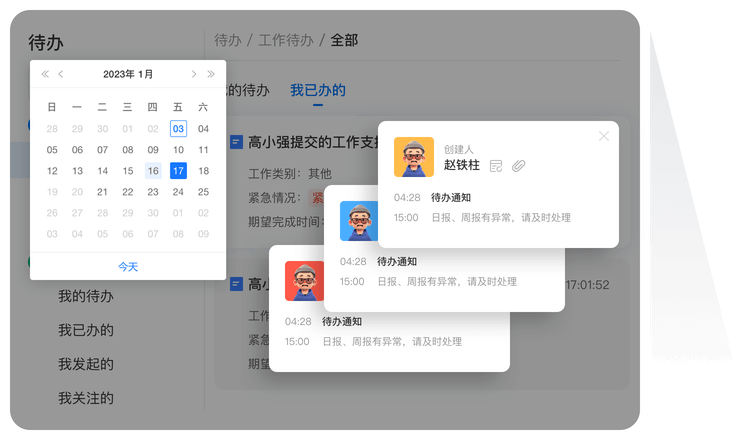Screen dimensions: 745x440
Task: Click the red avatar on the bottom card
Action: tap(304, 281)
